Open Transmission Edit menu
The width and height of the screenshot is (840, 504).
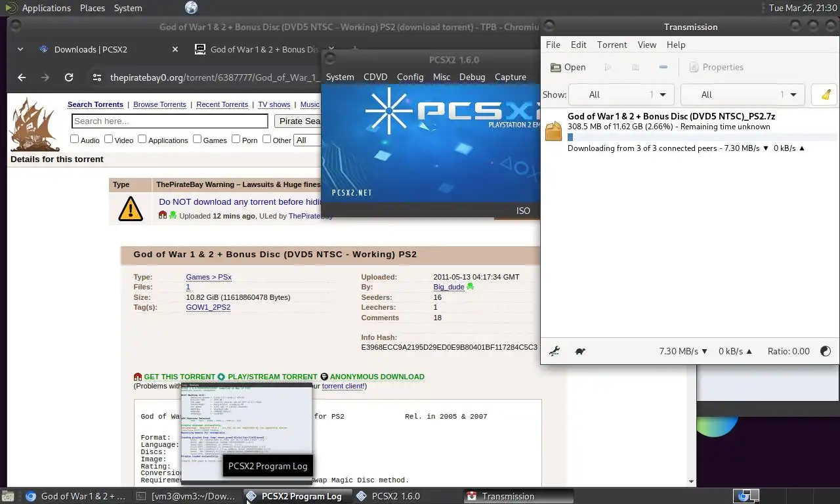point(579,45)
